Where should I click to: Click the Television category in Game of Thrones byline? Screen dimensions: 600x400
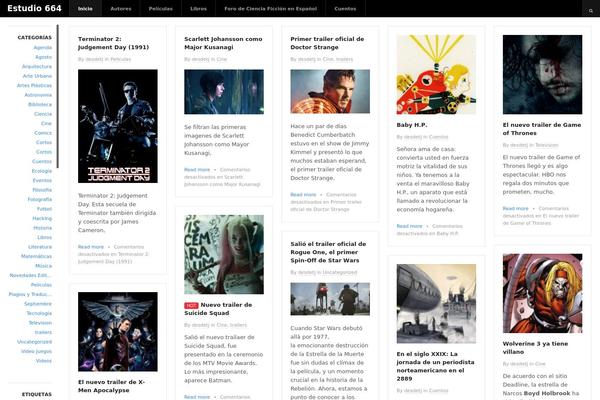546,145
